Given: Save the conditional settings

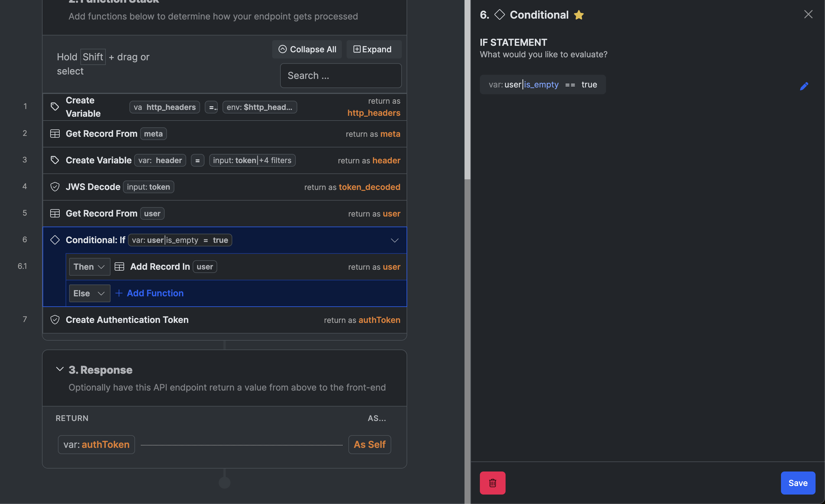Looking at the screenshot, I should tap(798, 483).
